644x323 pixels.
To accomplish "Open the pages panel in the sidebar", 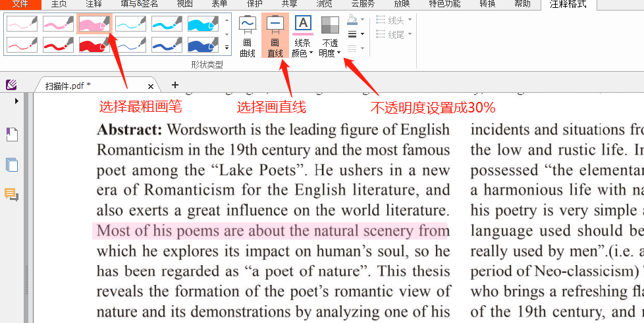I will pos(12,164).
